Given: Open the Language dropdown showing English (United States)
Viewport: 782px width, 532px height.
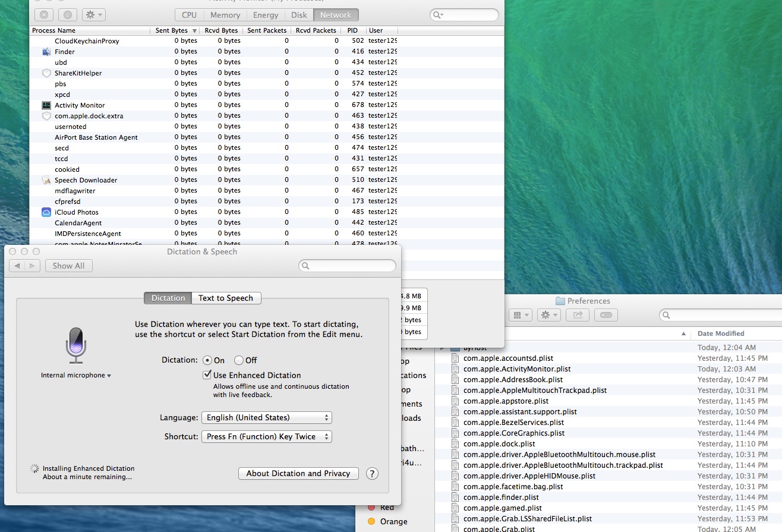Looking at the screenshot, I should 266,418.
